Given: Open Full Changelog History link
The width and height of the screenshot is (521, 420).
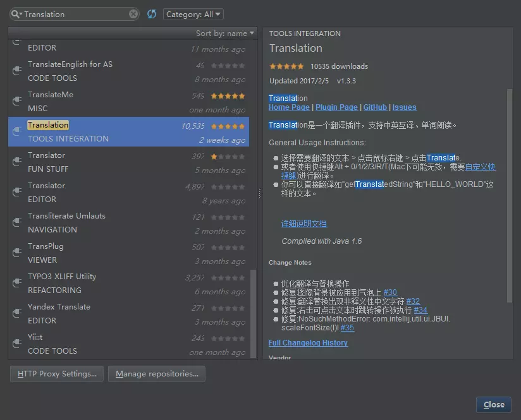Looking at the screenshot, I should pos(308,343).
